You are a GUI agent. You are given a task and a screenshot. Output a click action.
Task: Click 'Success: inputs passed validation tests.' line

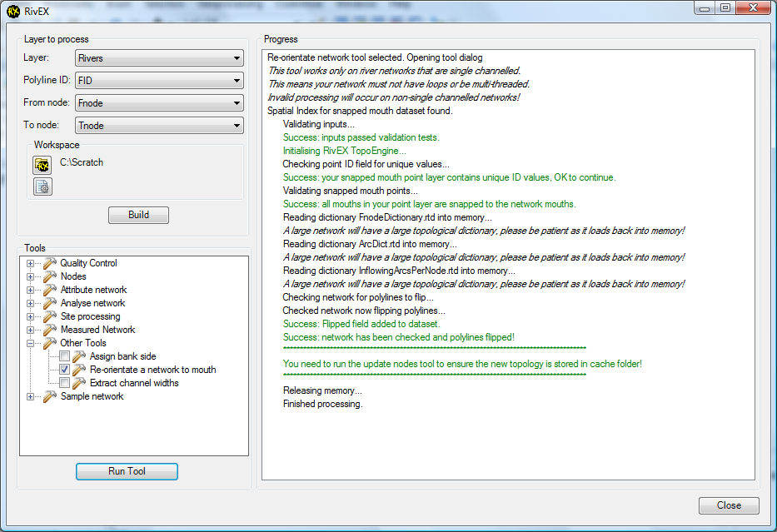click(361, 137)
